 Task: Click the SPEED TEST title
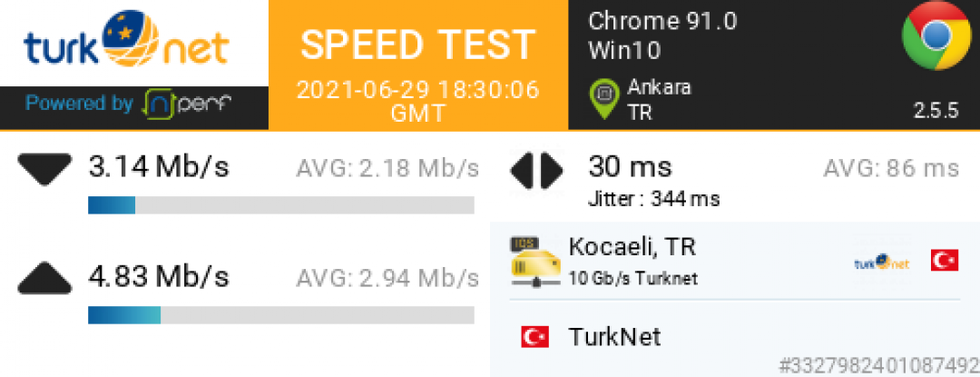click(418, 45)
